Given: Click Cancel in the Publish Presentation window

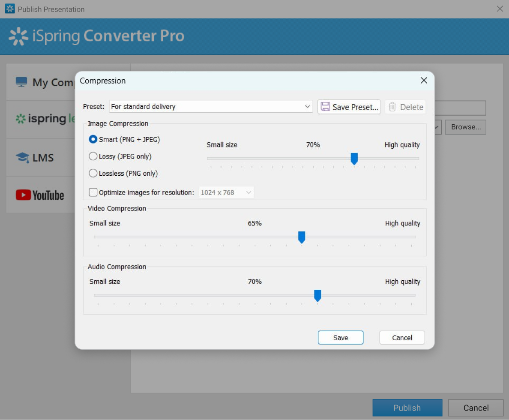Looking at the screenshot, I should point(476,408).
